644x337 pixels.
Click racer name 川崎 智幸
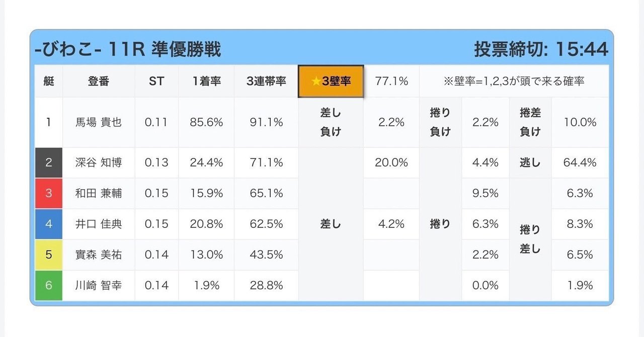point(99,285)
